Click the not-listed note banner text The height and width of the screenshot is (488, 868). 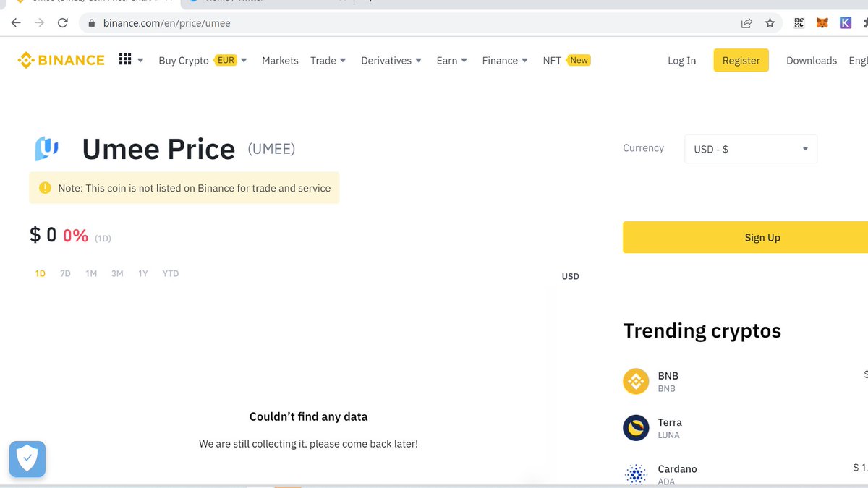(x=195, y=188)
